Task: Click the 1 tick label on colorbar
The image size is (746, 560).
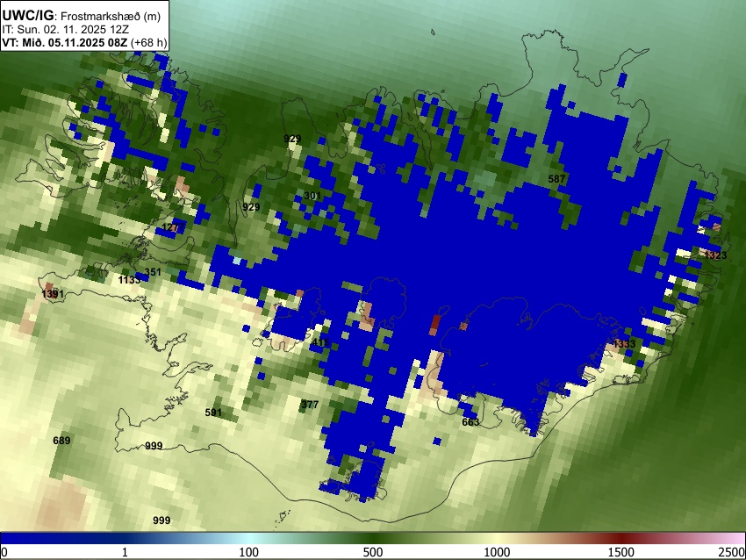Action: tap(125, 552)
